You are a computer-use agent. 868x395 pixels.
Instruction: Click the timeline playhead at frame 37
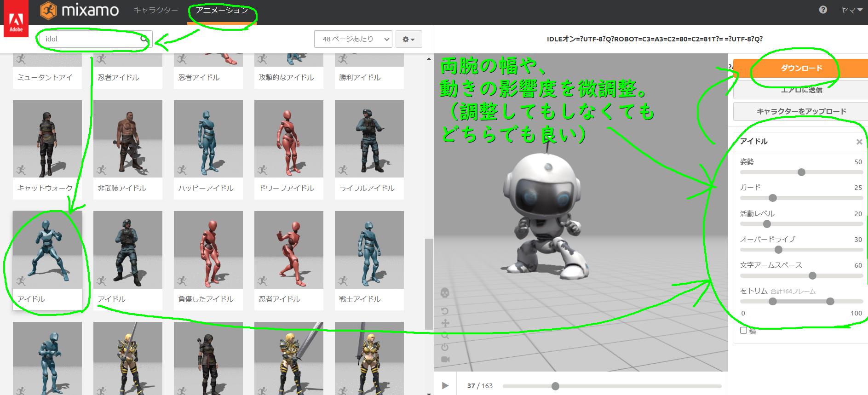pyautogui.click(x=555, y=386)
